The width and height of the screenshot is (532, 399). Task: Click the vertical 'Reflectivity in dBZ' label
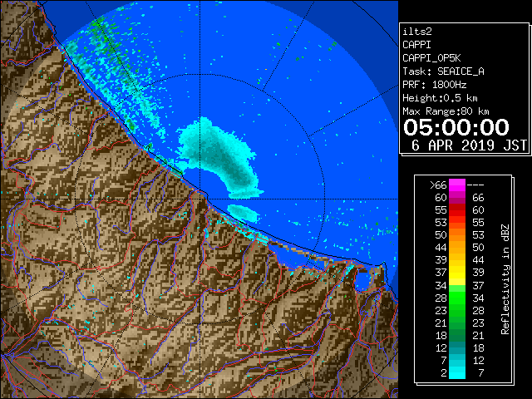[505, 279]
